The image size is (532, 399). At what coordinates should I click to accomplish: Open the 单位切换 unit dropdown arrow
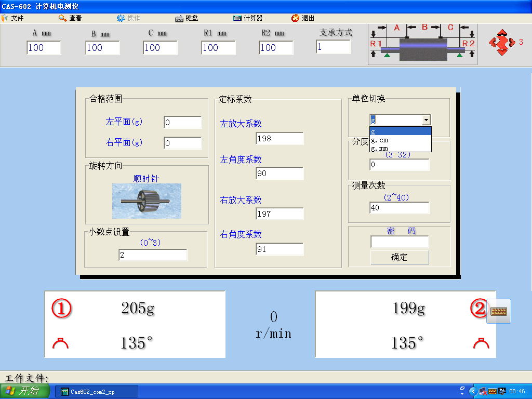[x=427, y=119]
